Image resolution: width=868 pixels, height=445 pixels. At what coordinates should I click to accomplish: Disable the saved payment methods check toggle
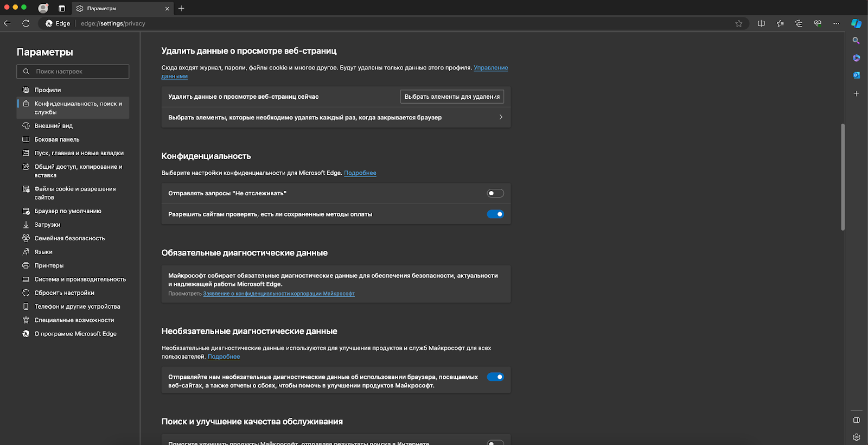tap(495, 214)
